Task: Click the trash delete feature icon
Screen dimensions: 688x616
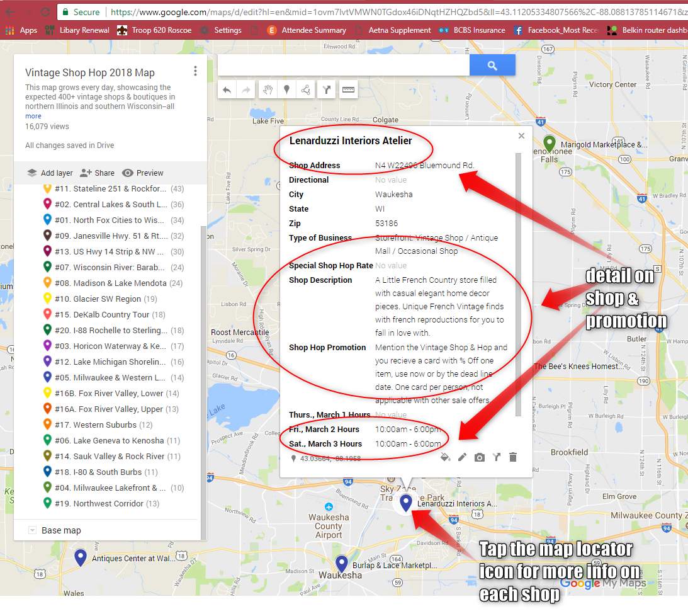Action: [x=513, y=457]
